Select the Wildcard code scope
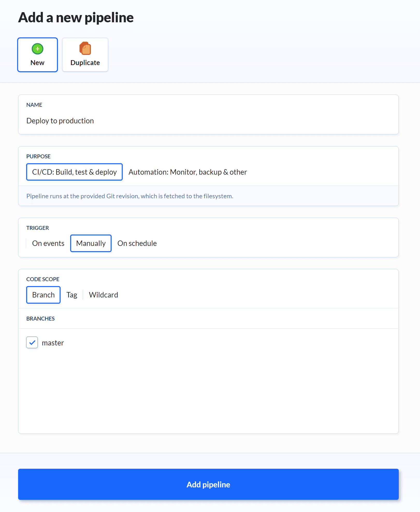The width and height of the screenshot is (420, 512). (x=103, y=295)
